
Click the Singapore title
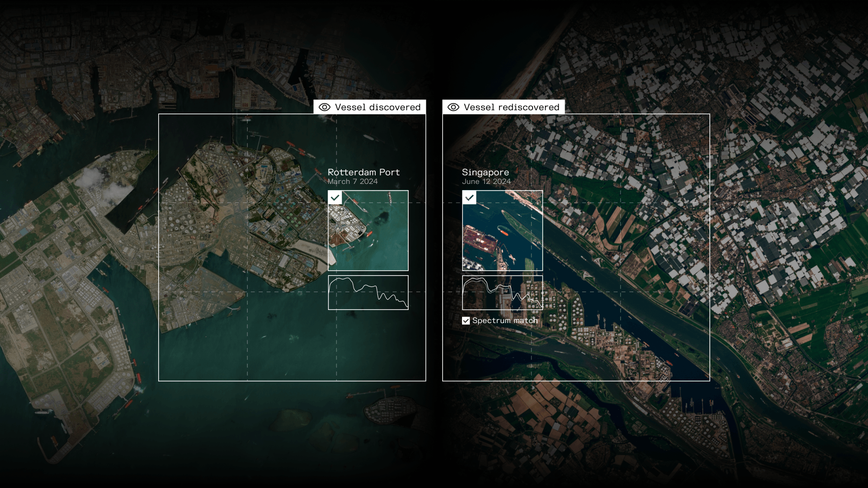pyautogui.click(x=485, y=172)
